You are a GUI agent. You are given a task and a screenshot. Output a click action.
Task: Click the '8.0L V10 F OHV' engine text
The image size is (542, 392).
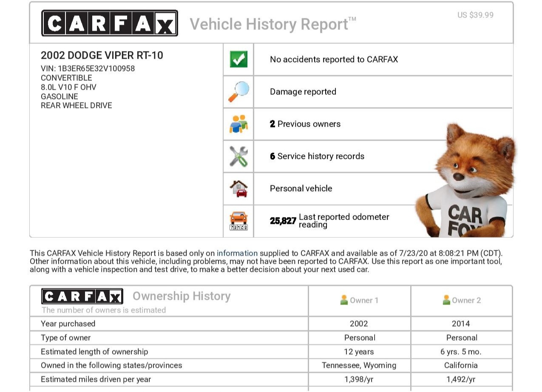pyautogui.click(x=68, y=87)
